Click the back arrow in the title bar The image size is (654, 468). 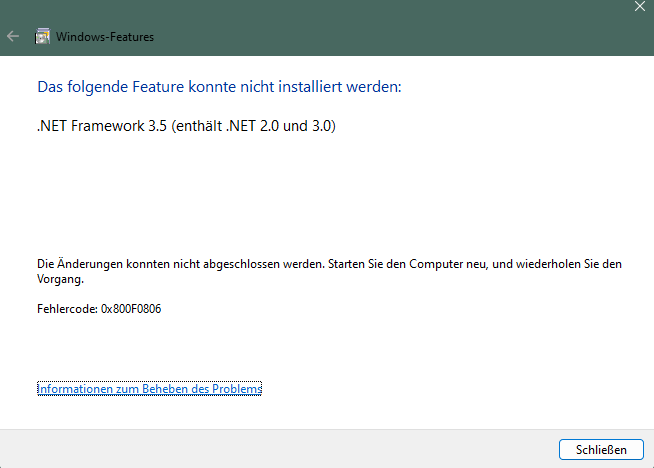coord(13,37)
